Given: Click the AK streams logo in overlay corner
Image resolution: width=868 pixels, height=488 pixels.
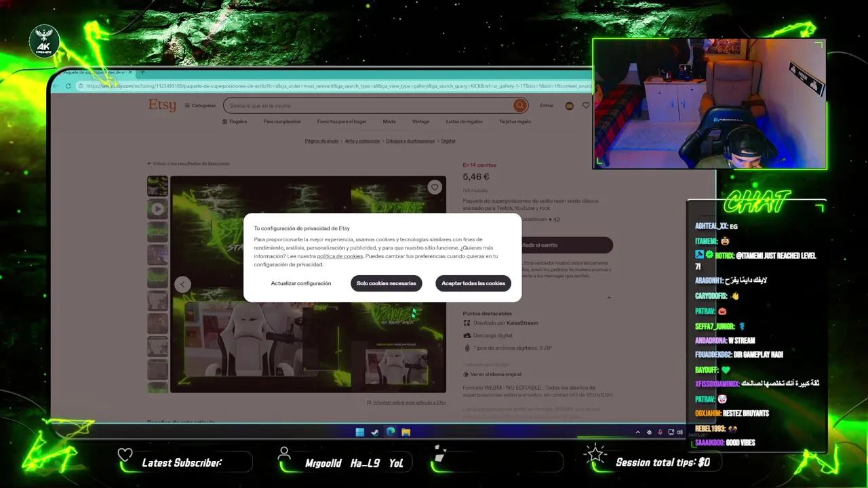Looking at the screenshot, I should (44, 43).
